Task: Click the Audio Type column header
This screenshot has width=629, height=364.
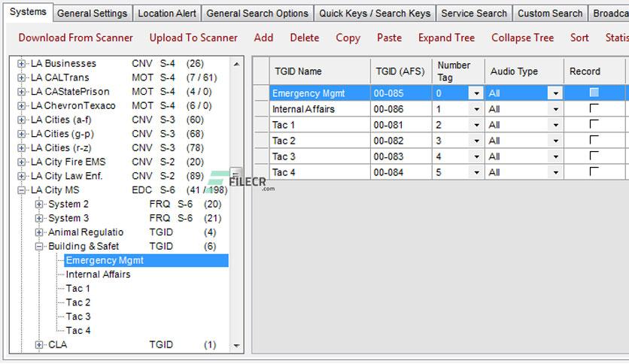Action: 524,71
